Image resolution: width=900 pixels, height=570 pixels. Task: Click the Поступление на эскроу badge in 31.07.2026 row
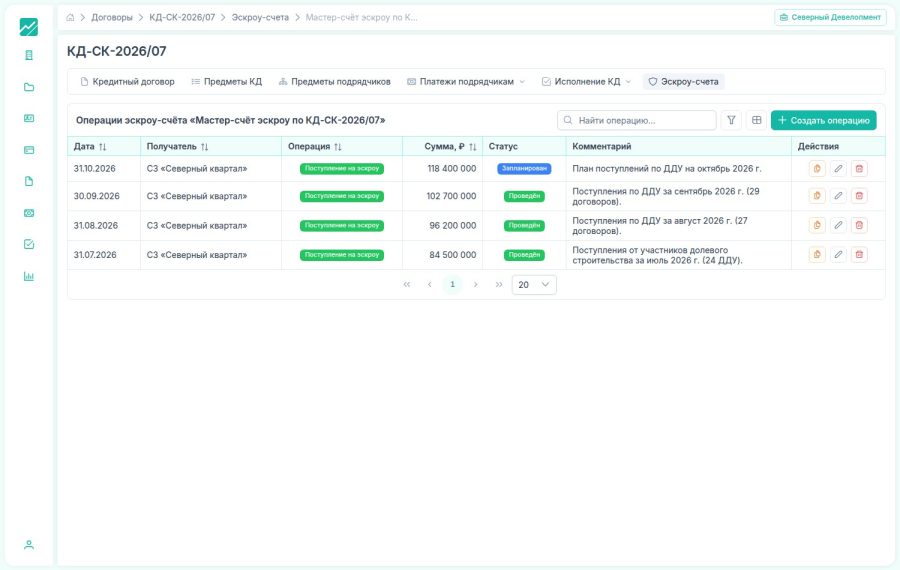342,254
